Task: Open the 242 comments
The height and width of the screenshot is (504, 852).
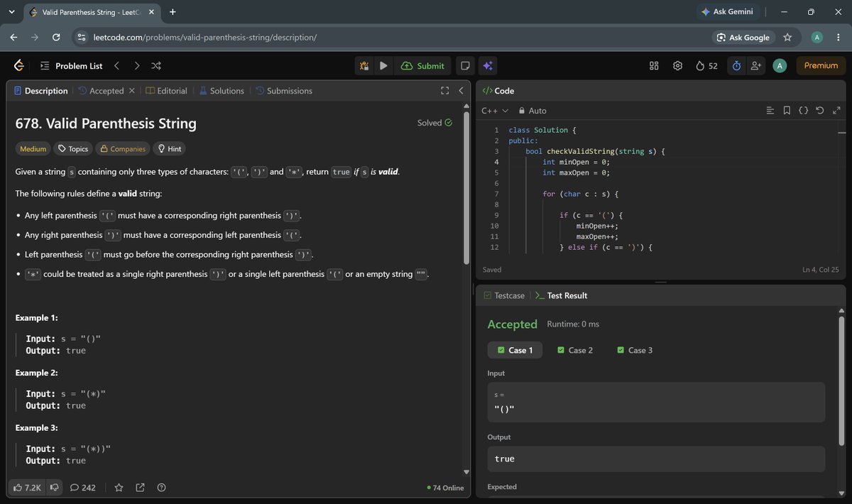Action: pos(83,488)
